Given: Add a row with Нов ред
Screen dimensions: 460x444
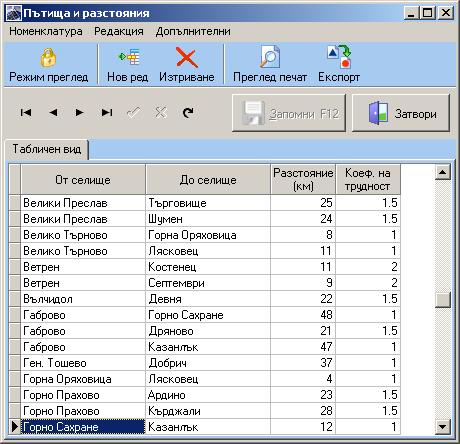Looking at the screenshot, I should [128, 65].
